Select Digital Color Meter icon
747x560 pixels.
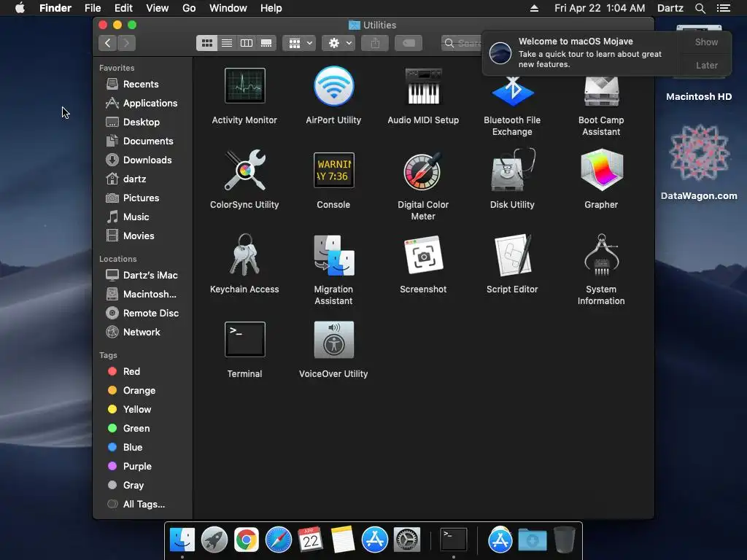423,171
